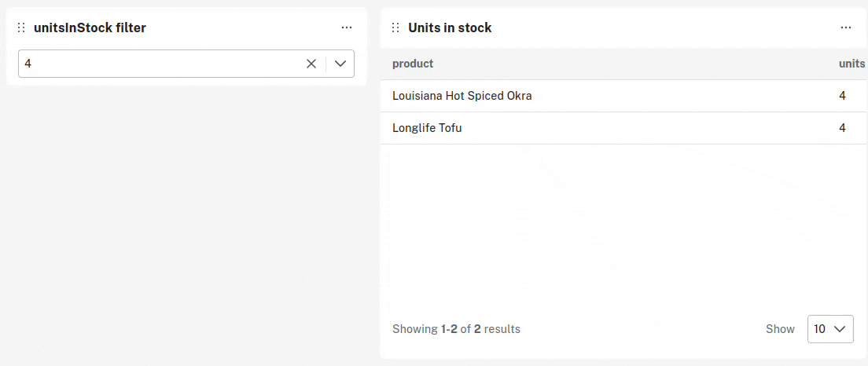Click the Units in stock panel title
The image size is (868, 366).
click(x=450, y=27)
